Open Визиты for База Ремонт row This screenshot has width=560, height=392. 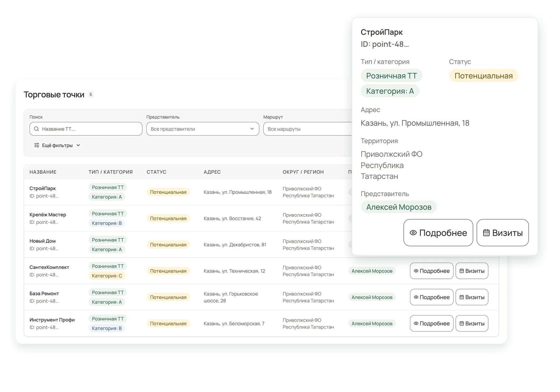click(472, 297)
